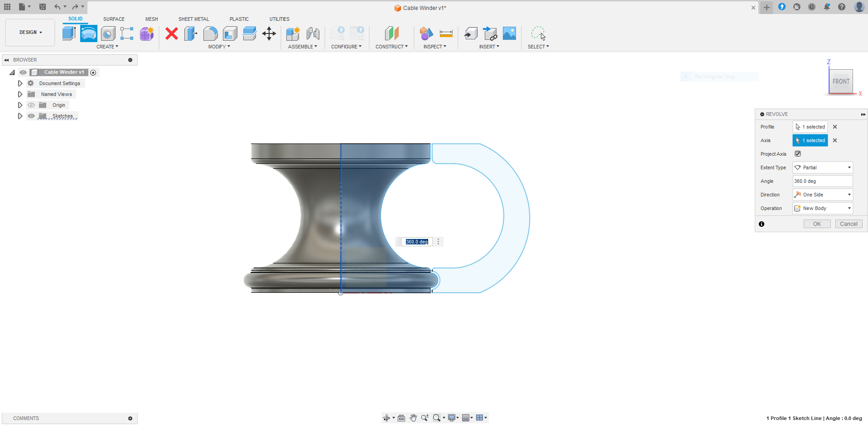
Task: Open the ASSEMBLE menu
Action: coord(303,47)
